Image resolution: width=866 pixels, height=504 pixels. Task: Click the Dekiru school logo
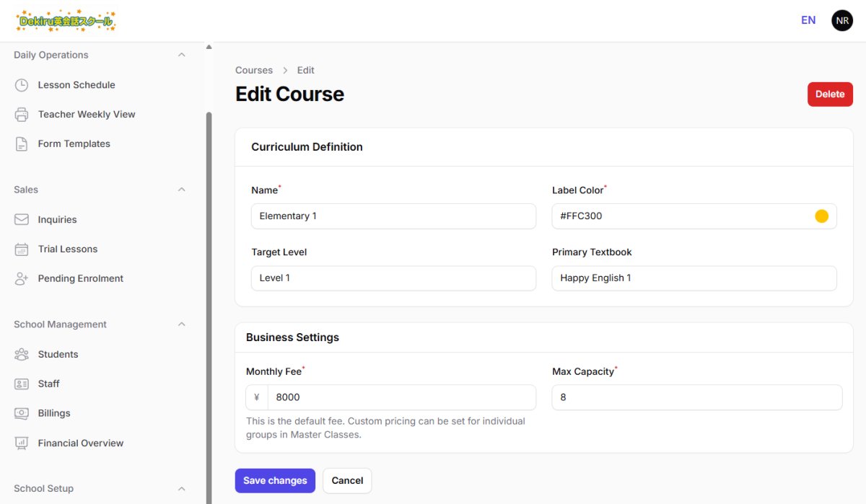65,21
